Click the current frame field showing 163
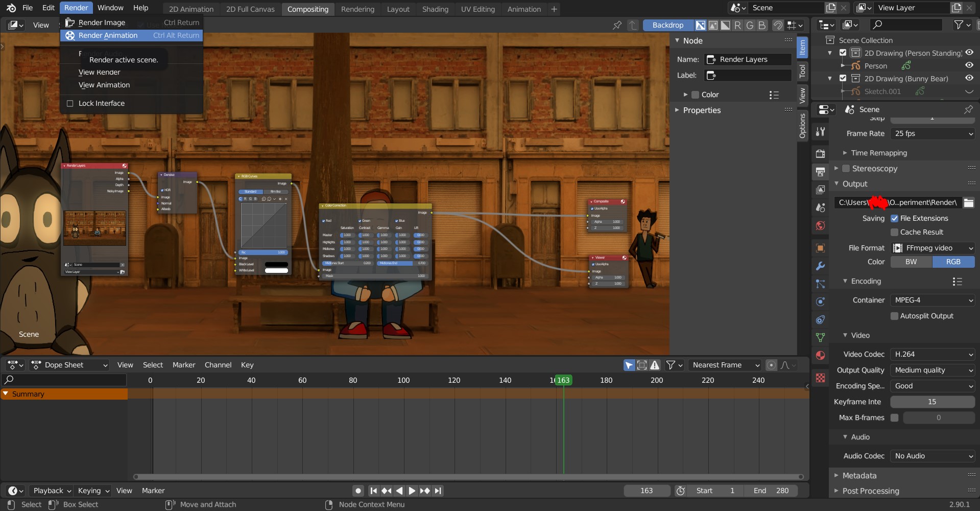The width and height of the screenshot is (980, 511). point(647,491)
